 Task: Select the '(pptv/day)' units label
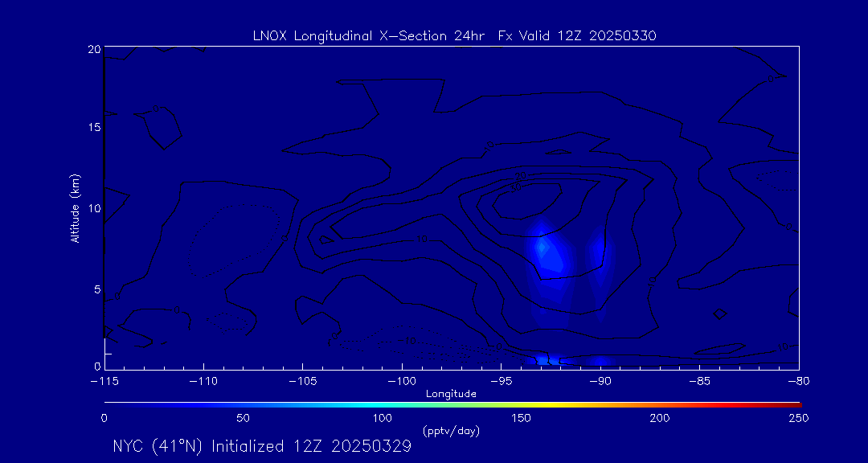451,430
